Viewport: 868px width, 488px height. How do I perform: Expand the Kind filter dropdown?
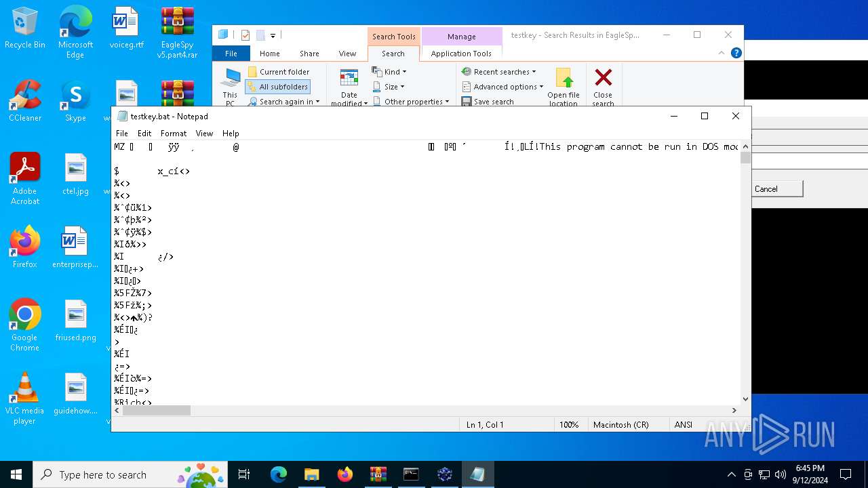pyautogui.click(x=389, y=72)
